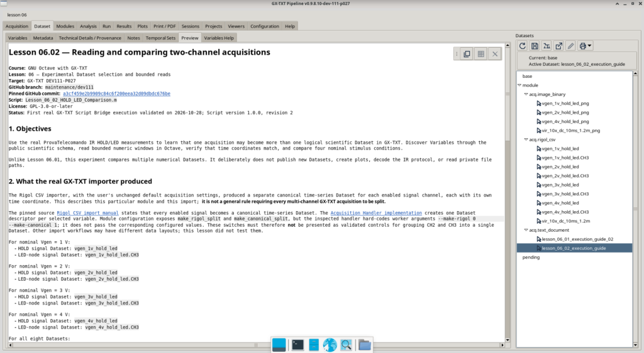Switch to the Acquisition tab
Image resolution: width=644 pixels, height=353 pixels.
pos(17,26)
